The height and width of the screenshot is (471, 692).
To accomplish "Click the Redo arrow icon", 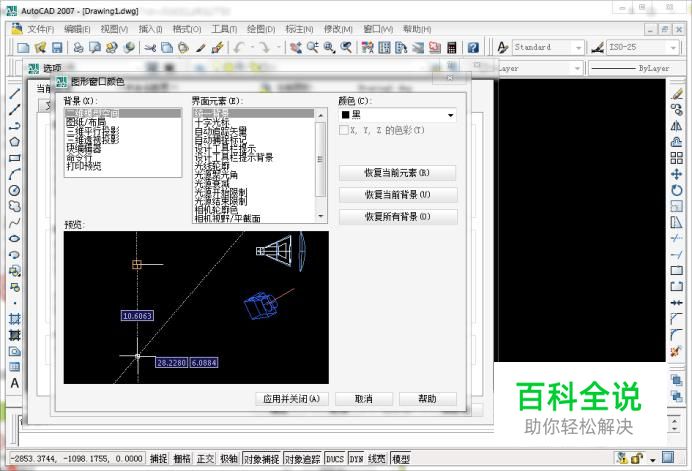I will tap(264, 47).
